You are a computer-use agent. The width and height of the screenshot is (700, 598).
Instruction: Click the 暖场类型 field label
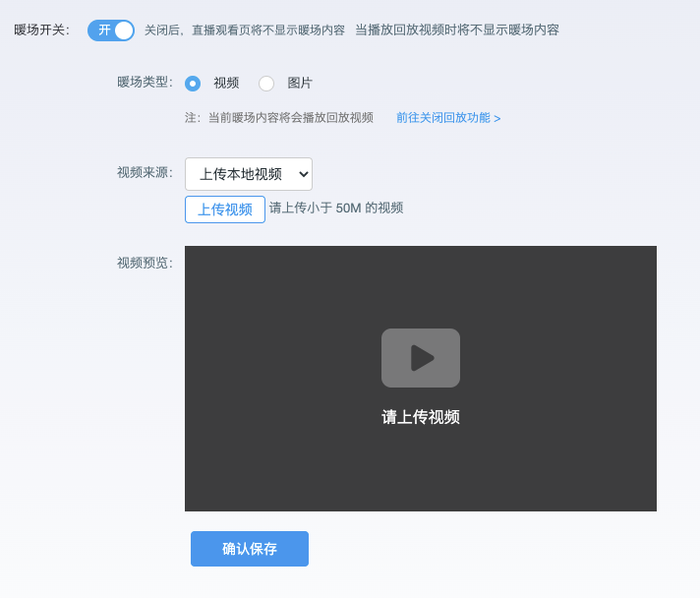click(144, 82)
